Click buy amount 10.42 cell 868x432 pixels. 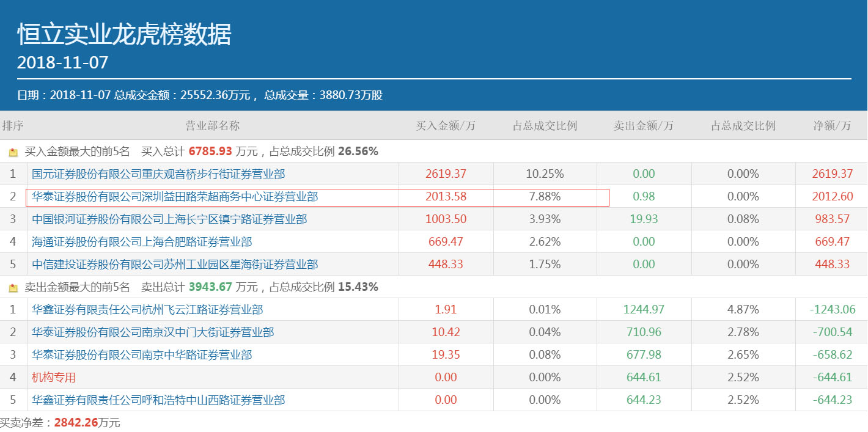pyautogui.click(x=446, y=332)
